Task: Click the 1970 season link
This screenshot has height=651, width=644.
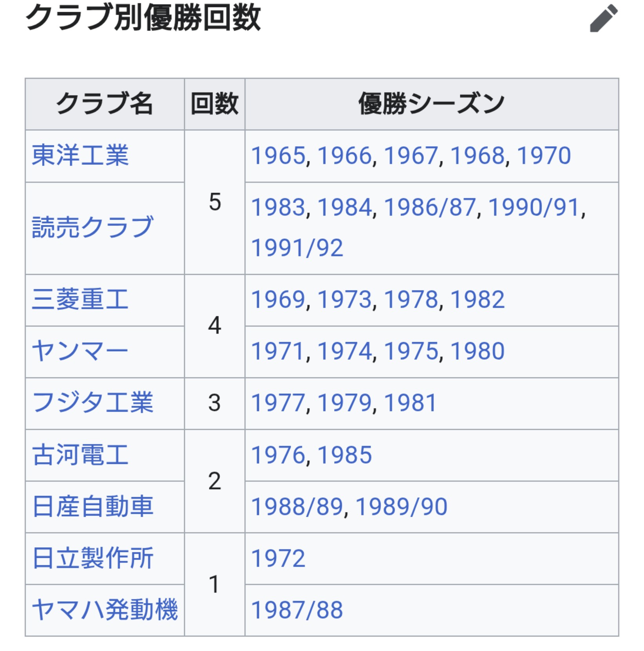Action: tap(544, 155)
